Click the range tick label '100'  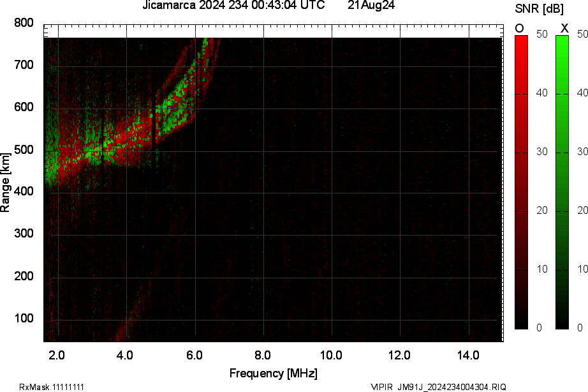point(24,318)
